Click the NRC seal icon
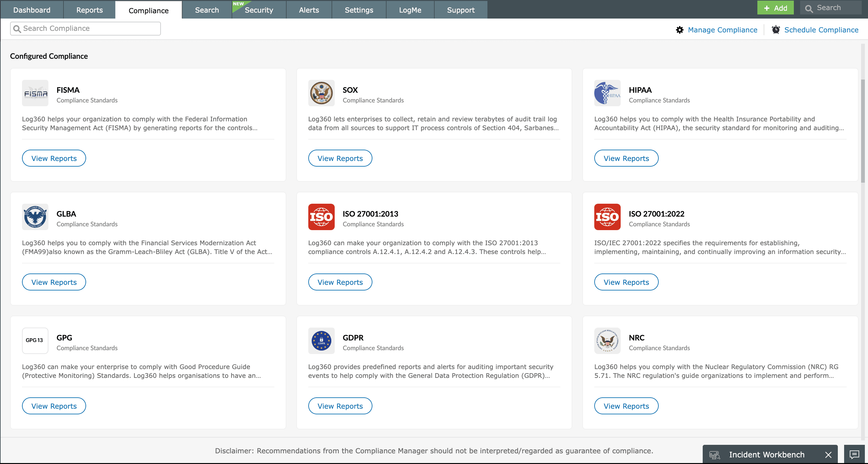Viewport: 868px width, 464px height. 607,340
